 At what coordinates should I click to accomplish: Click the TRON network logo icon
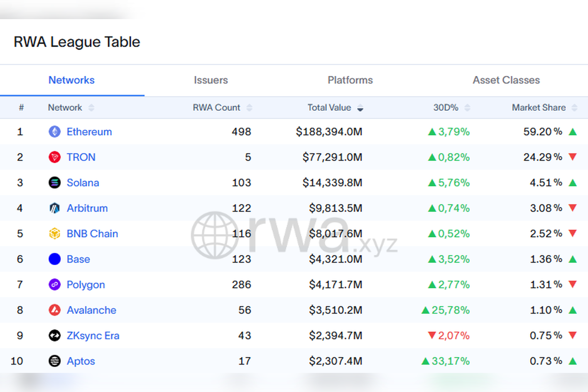click(54, 157)
